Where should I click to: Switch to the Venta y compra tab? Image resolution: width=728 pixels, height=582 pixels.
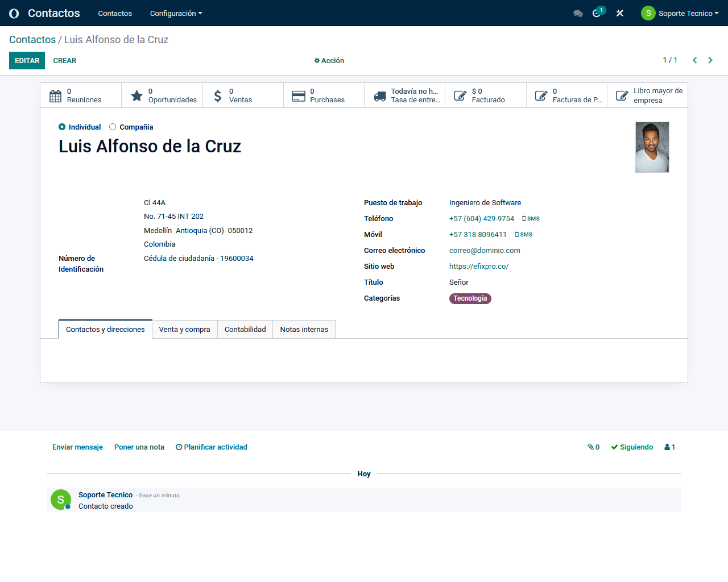pyautogui.click(x=184, y=330)
